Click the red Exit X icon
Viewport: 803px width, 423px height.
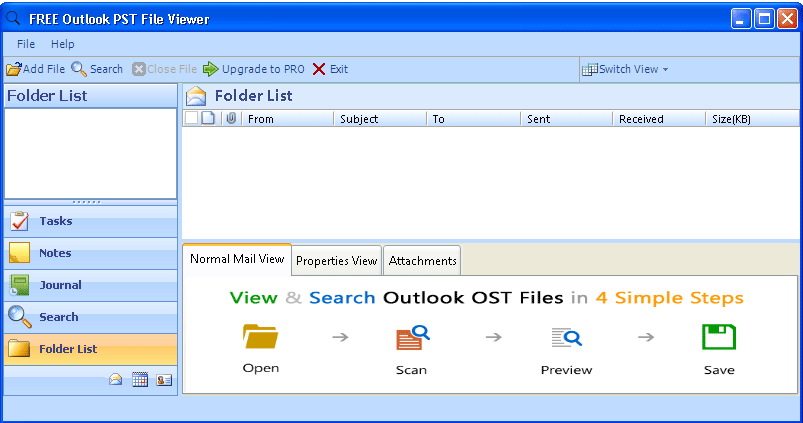pos(319,69)
